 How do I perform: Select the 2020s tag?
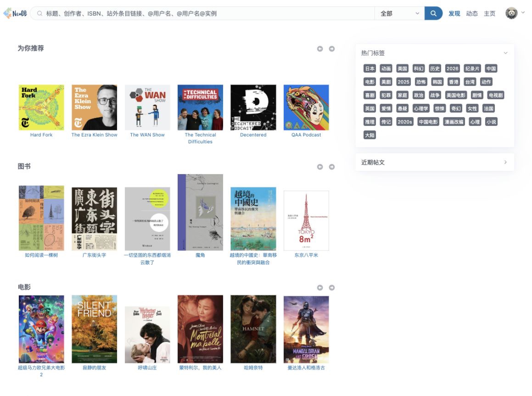pyautogui.click(x=405, y=122)
